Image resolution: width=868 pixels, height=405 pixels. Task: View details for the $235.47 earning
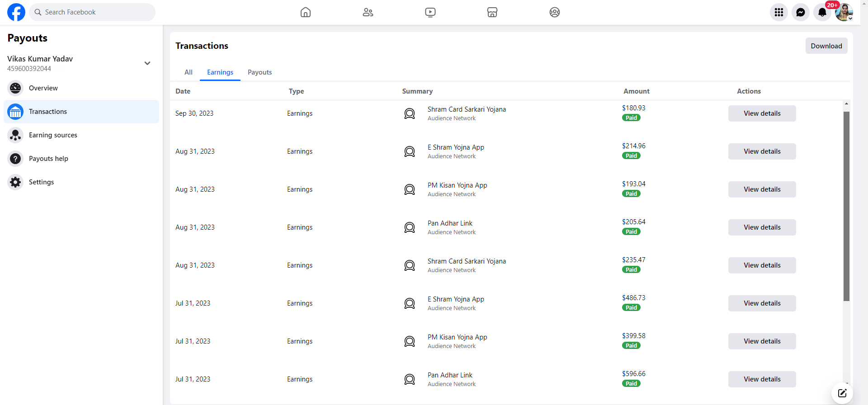(762, 265)
